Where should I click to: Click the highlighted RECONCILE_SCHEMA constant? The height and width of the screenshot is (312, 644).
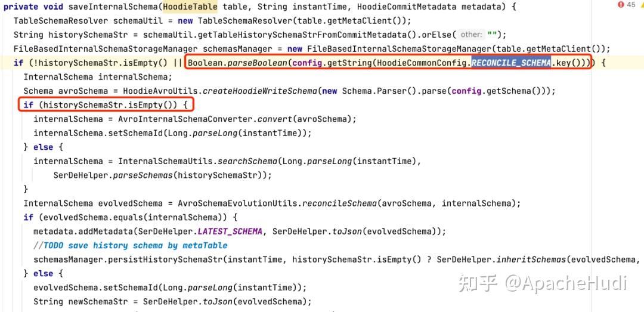click(x=510, y=63)
